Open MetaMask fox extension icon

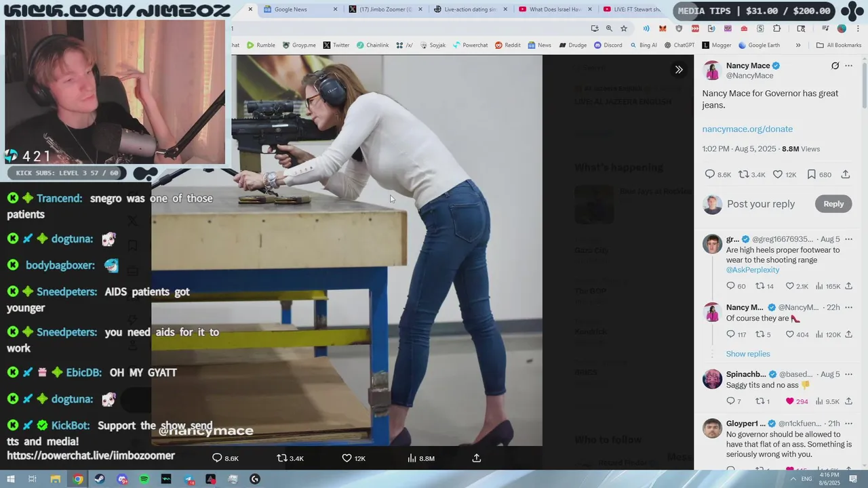[663, 28]
